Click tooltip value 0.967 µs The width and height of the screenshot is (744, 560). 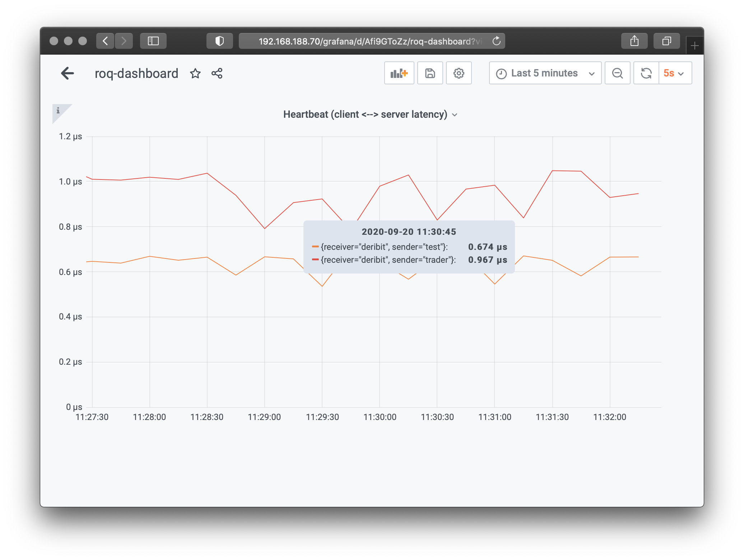pyautogui.click(x=488, y=260)
